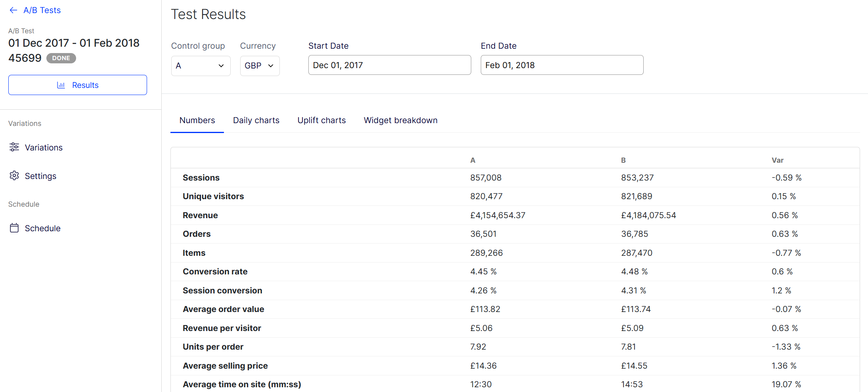Go back to A/B Tests list

click(x=42, y=10)
